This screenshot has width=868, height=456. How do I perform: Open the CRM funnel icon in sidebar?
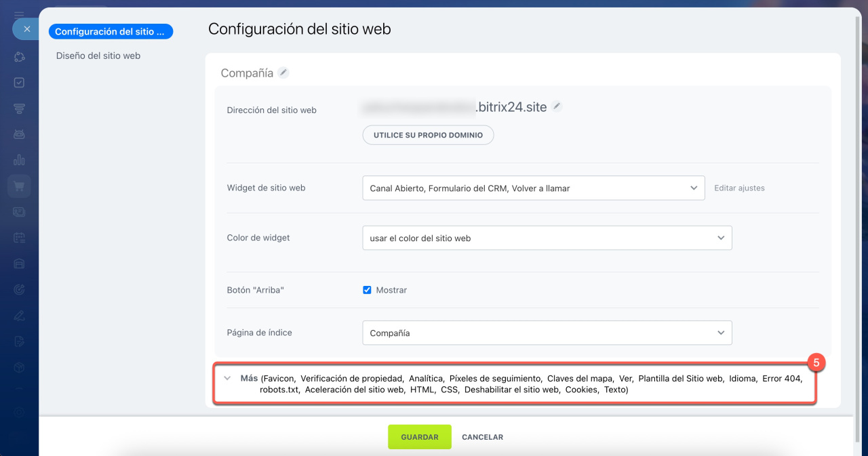click(19, 108)
